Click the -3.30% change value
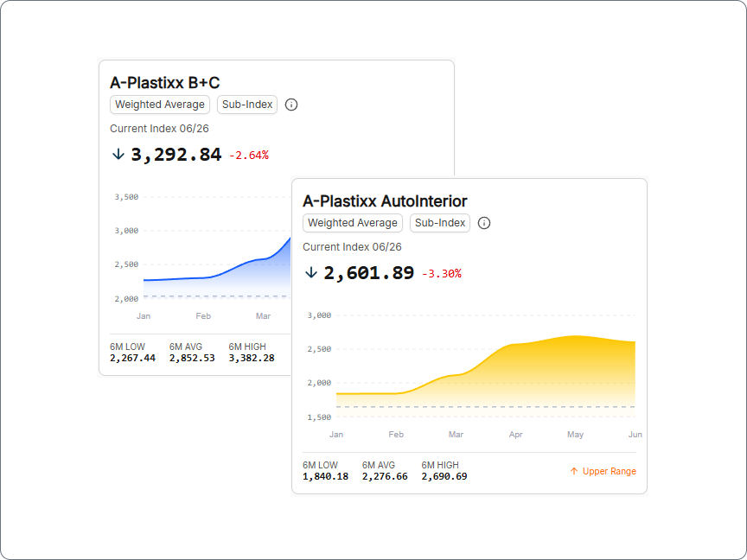The height and width of the screenshot is (560, 747). [442, 273]
